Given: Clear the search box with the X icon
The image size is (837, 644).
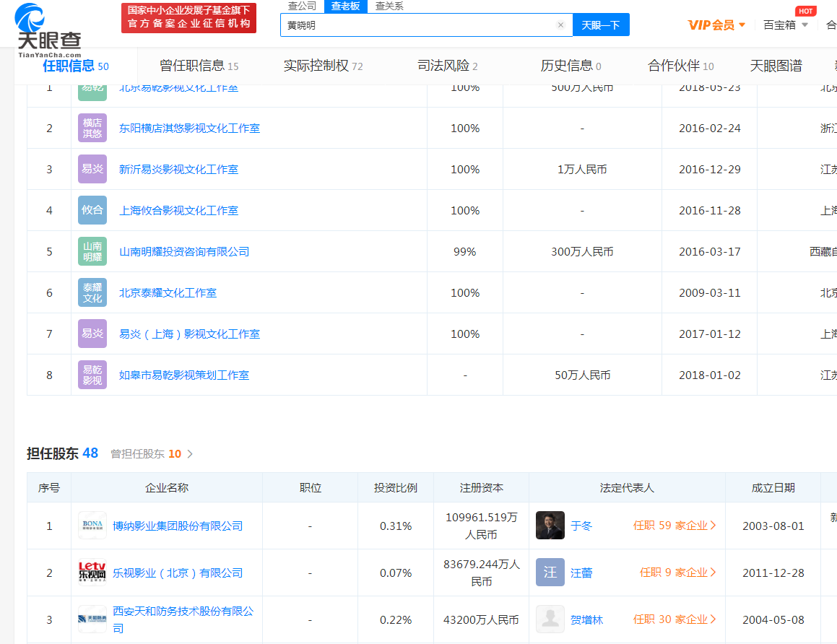Looking at the screenshot, I should (560, 25).
